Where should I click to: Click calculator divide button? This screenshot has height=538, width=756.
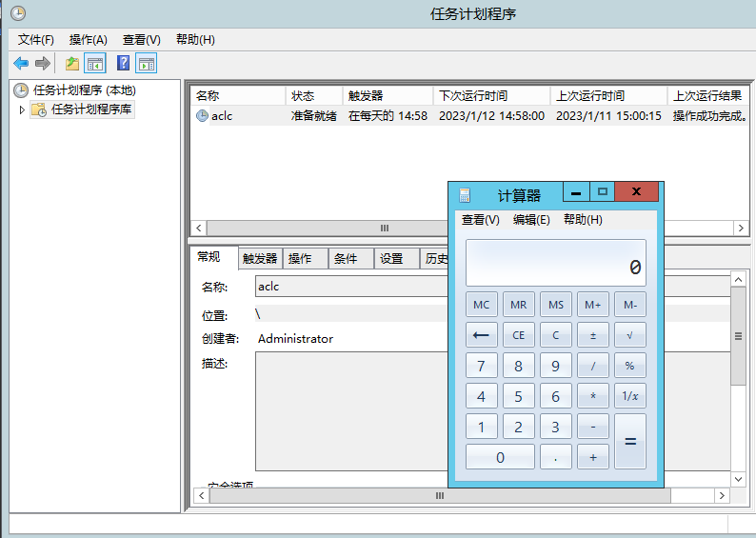pyautogui.click(x=592, y=366)
